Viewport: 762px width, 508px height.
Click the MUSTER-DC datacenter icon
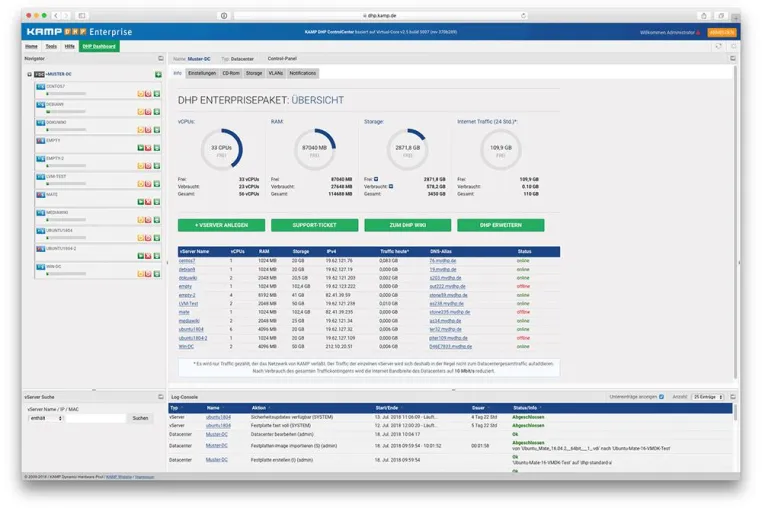pyautogui.click(x=39, y=74)
